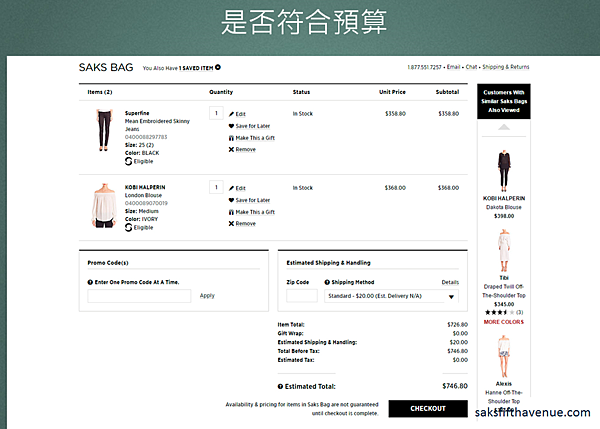Save Superfine jeans for later

coord(253,126)
